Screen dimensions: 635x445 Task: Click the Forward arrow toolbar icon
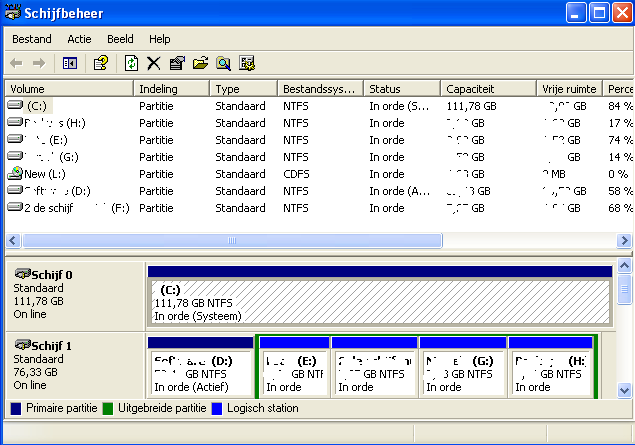coord(39,63)
